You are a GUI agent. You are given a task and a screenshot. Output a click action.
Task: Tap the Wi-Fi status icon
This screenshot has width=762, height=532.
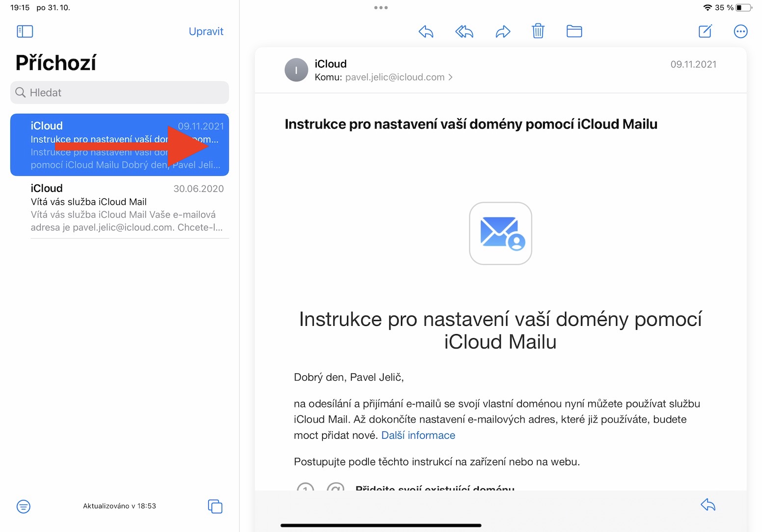coord(708,7)
